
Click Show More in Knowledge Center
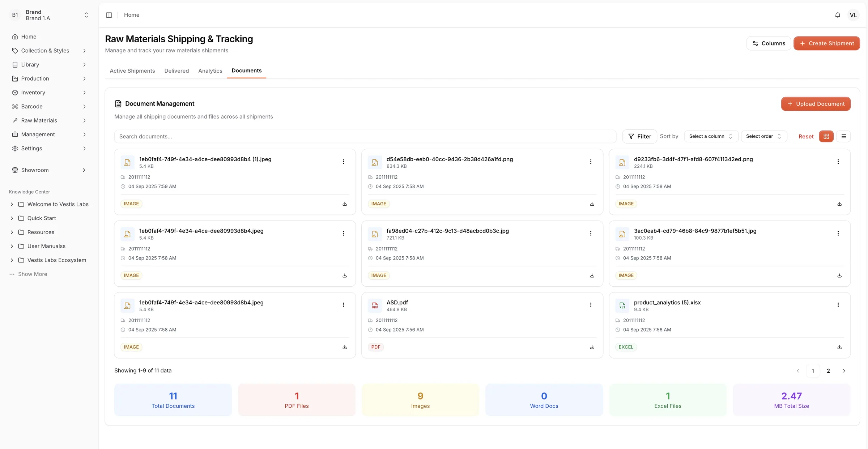pos(33,274)
